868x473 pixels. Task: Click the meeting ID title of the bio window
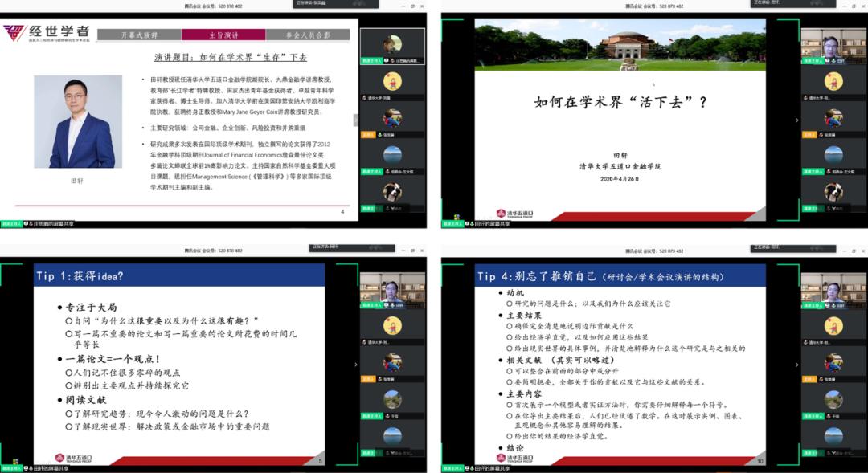coord(213,6)
